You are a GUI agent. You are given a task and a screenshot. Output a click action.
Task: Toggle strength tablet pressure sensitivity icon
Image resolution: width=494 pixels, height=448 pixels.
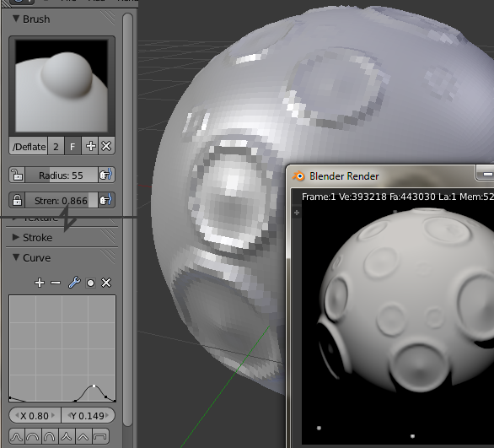[106, 200]
